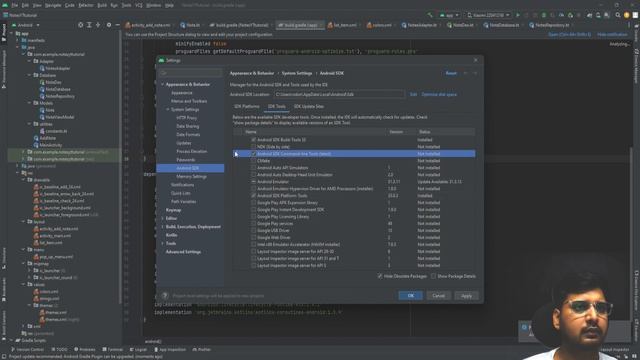The width and height of the screenshot is (640, 360).
Task: Open the Version Control tool window
Action: point(27,349)
